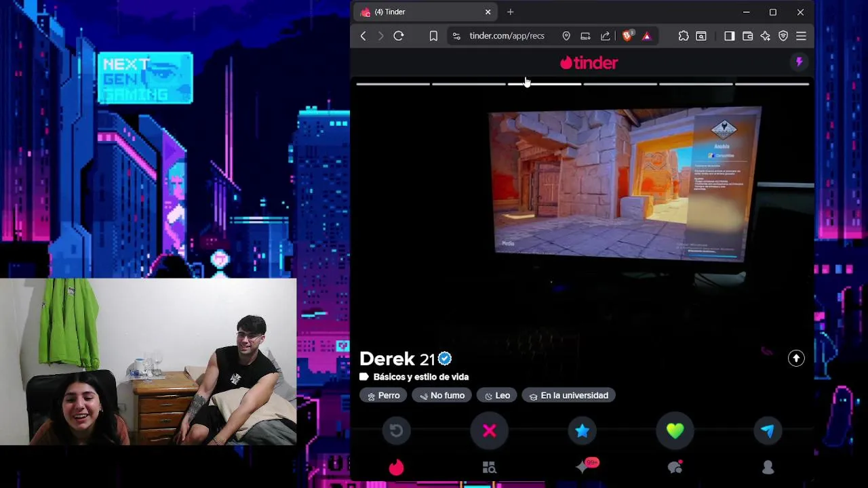Click Derek's name on the card

387,359
